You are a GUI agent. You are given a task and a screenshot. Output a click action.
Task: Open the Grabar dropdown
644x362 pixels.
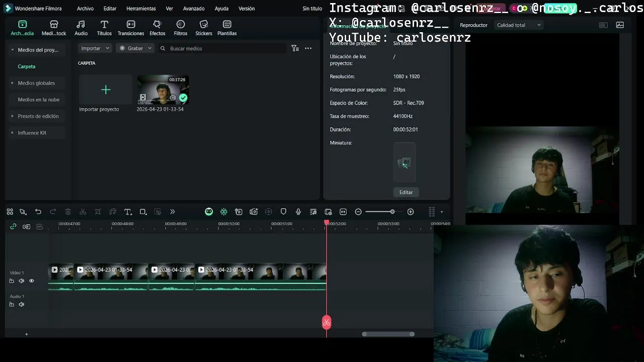tap(135, 48)
